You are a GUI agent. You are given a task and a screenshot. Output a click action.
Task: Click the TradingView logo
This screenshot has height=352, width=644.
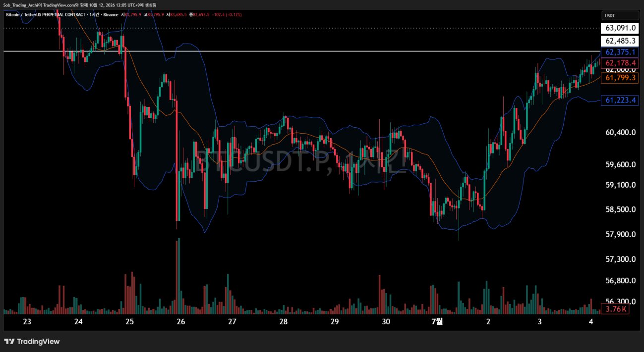[x=32, y=342]
